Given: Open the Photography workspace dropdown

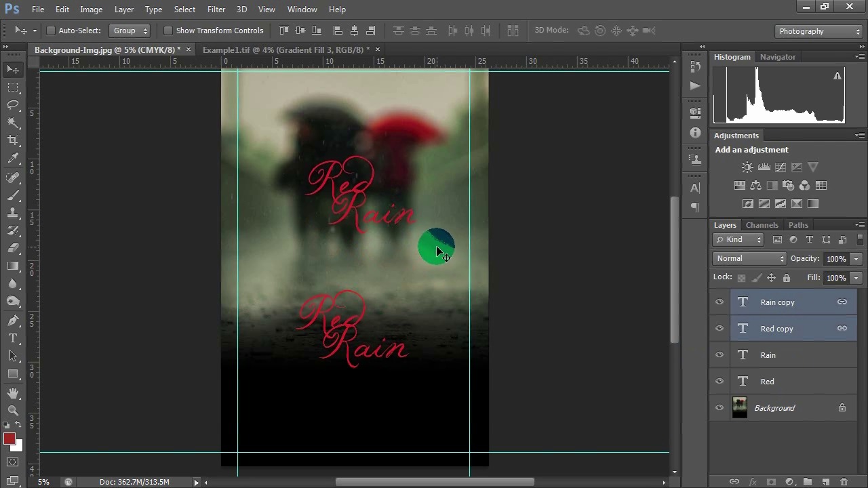Looking at the screenshot, I should tap(819, 31).
